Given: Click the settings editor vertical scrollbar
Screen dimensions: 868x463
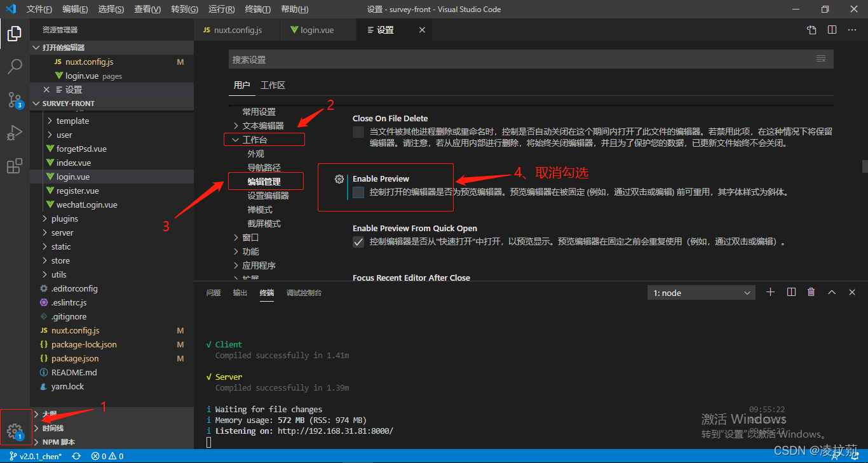Looking at the screenshot, I should tap(865, 166).
